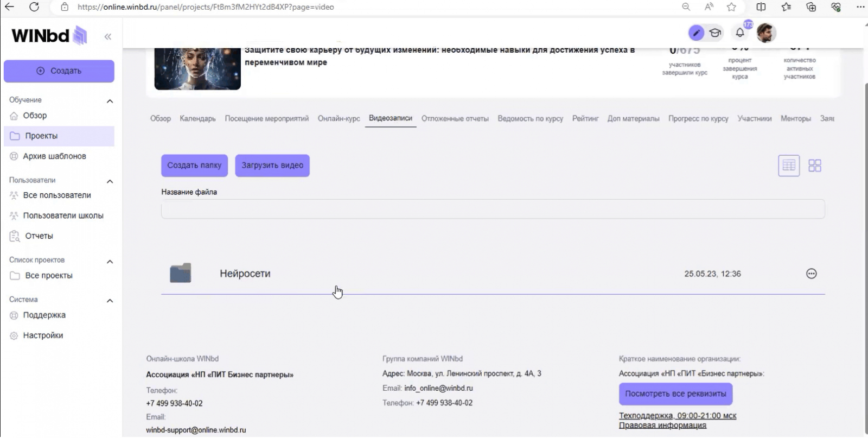Open browser settings and more menu

[x=860, y=7]
